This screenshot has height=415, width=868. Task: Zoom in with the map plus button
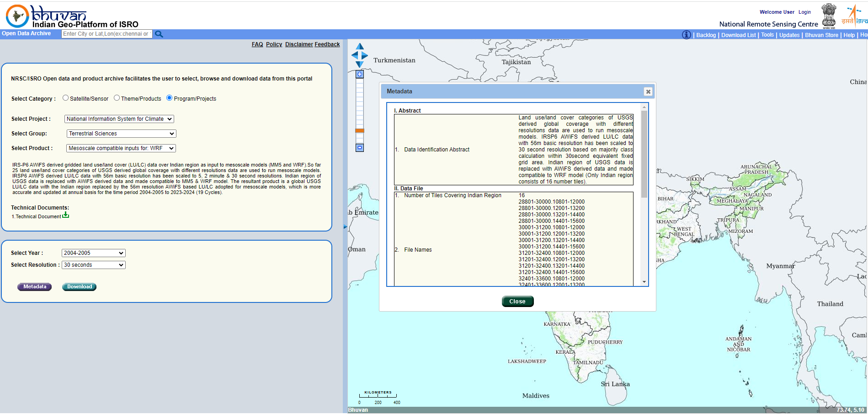tap(360, 74)
